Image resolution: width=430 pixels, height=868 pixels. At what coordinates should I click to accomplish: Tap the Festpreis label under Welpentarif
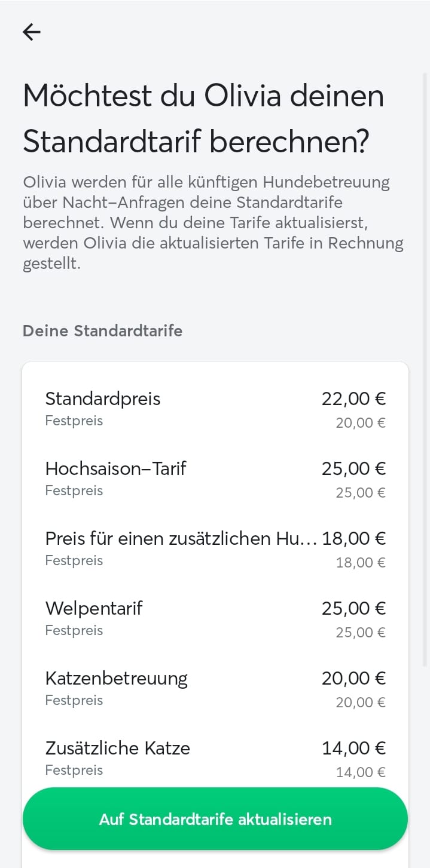(74, 630)
